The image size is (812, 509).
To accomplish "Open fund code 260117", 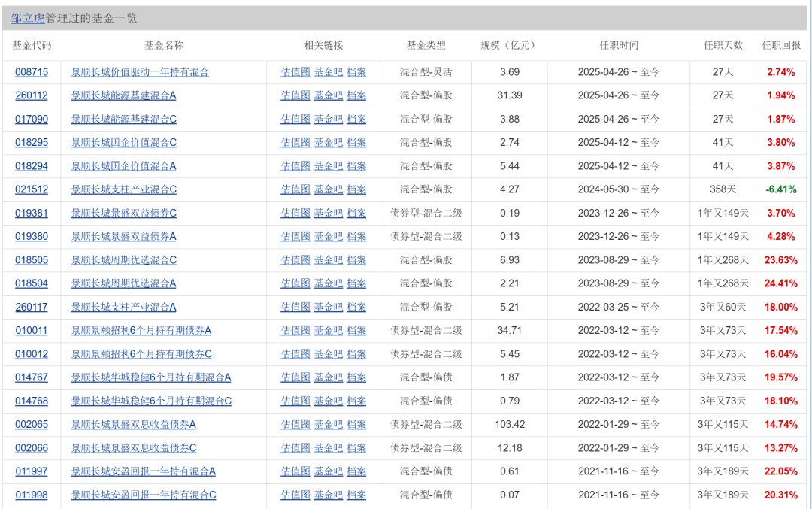I will [x=32, y=307].
